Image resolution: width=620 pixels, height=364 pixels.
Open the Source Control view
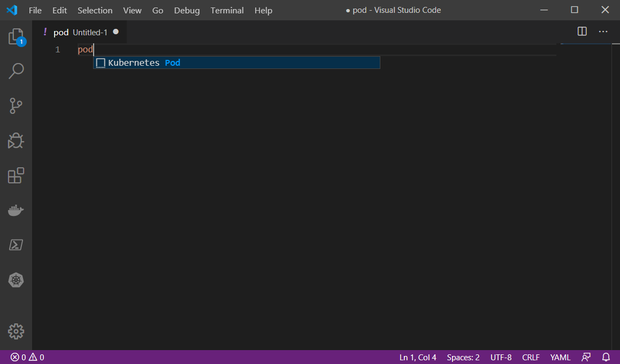[16, 106]
